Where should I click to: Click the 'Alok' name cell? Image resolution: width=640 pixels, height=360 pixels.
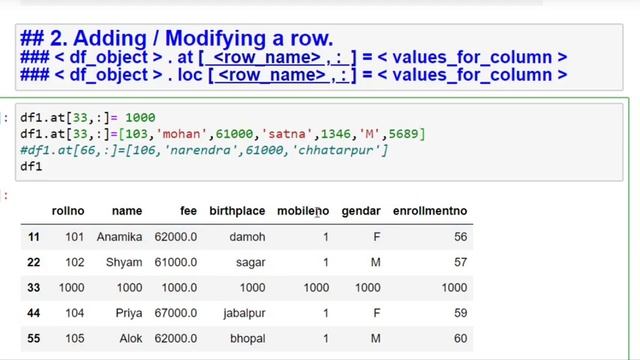[x=131, y=338]
